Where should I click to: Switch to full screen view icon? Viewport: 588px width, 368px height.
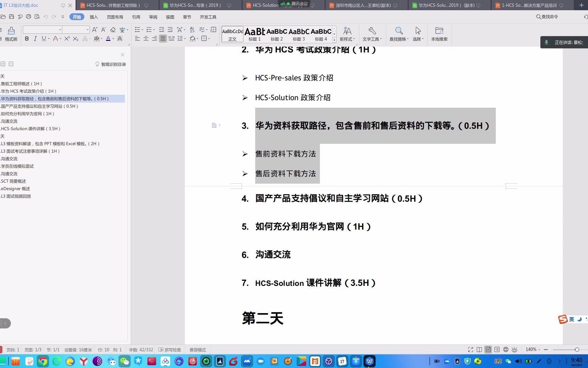471,350
